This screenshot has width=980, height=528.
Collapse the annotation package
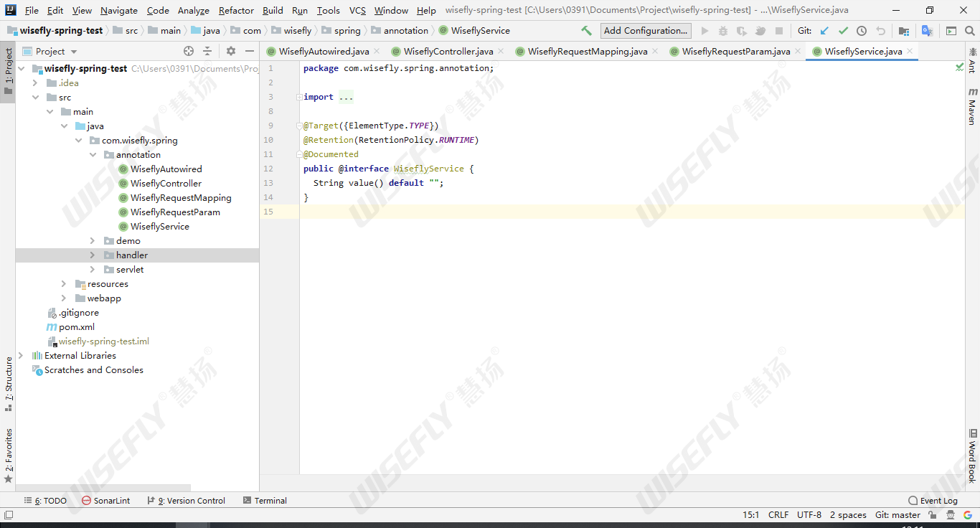coord(93,155)
